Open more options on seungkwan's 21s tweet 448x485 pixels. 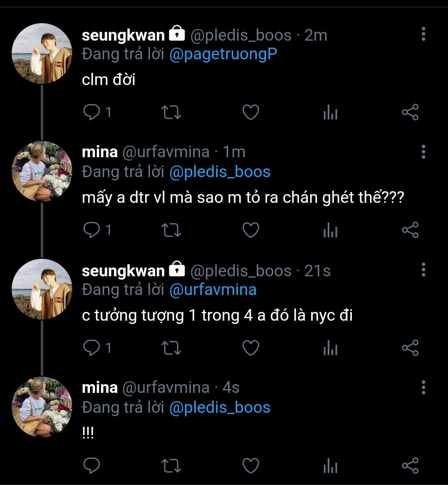[x=423, y=269]
